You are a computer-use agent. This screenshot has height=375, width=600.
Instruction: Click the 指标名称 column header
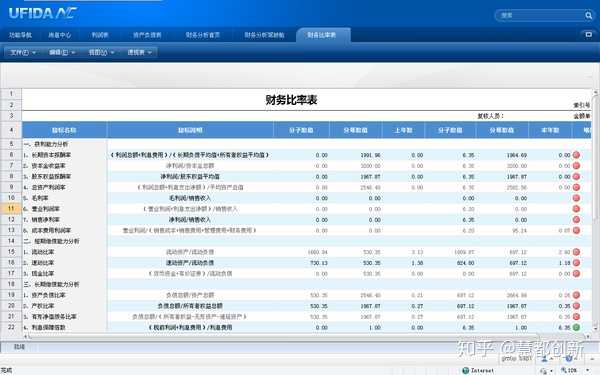click(64, 130)
